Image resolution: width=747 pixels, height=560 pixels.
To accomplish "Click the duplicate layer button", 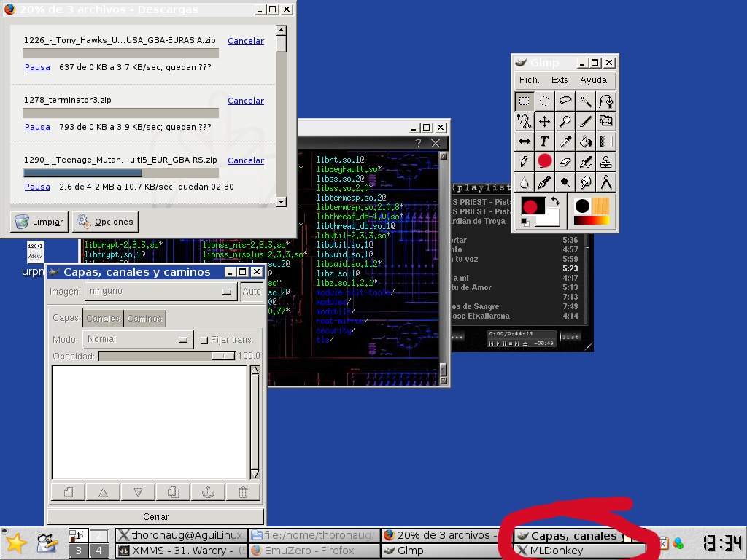I will [x=174, y=492].
